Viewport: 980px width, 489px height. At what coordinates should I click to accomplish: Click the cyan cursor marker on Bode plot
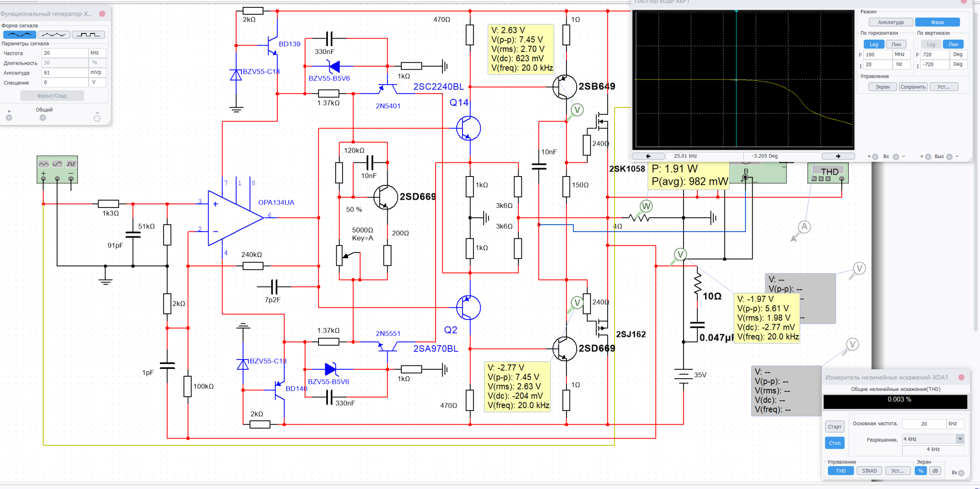pos(736,79)
